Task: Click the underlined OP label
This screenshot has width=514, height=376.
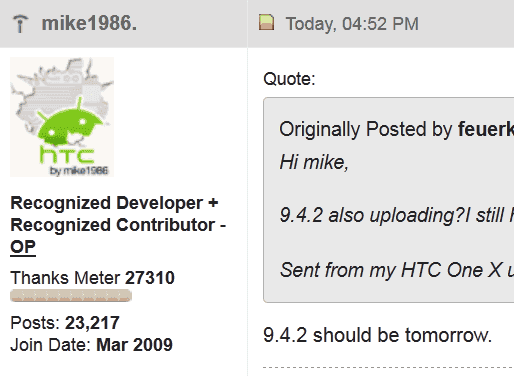Action: point(23,247)
